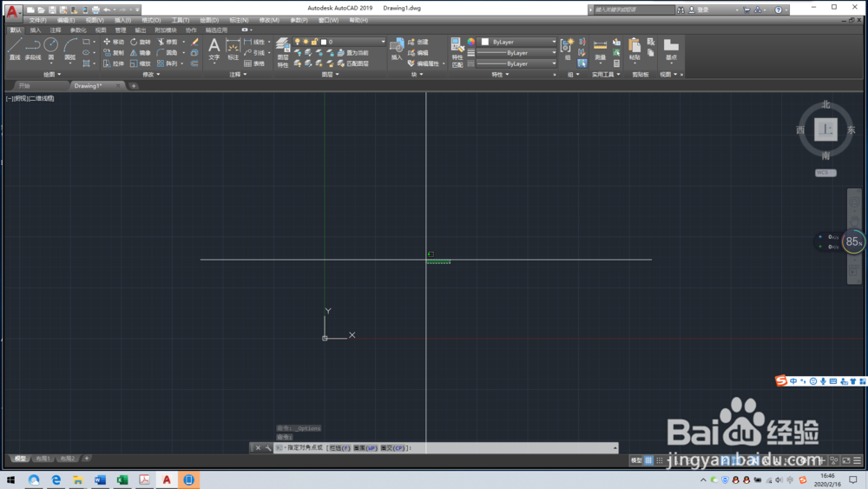Click the Table (表格) tool
The width and height of the screenshot is (868, 489).
tap(254, 63)
